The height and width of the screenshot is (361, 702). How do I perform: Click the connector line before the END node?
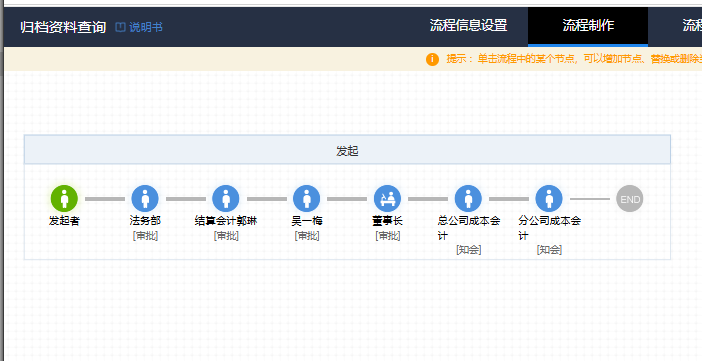[x=590, y=199]
